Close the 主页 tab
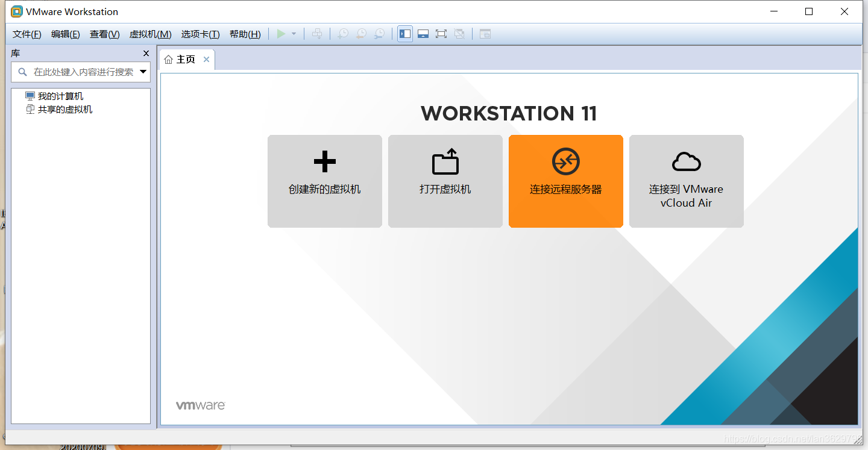The width and height of the screenshot is (868, 450). [206, 60]
